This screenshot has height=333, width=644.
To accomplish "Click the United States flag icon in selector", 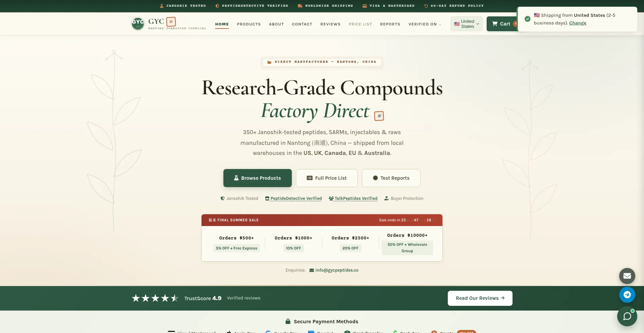I will (457, 24).
